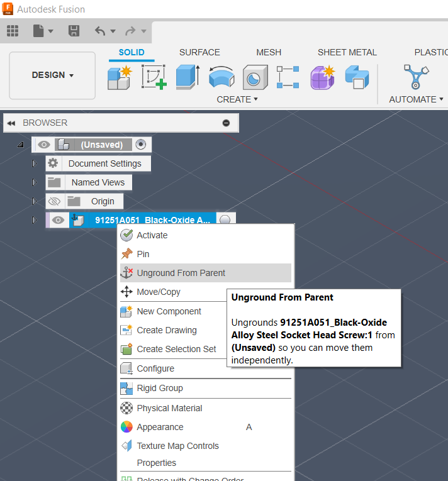The width and height of the screenshot is (448, 481).
Task: Start Create Sketch tool
Action: point(154,77)
